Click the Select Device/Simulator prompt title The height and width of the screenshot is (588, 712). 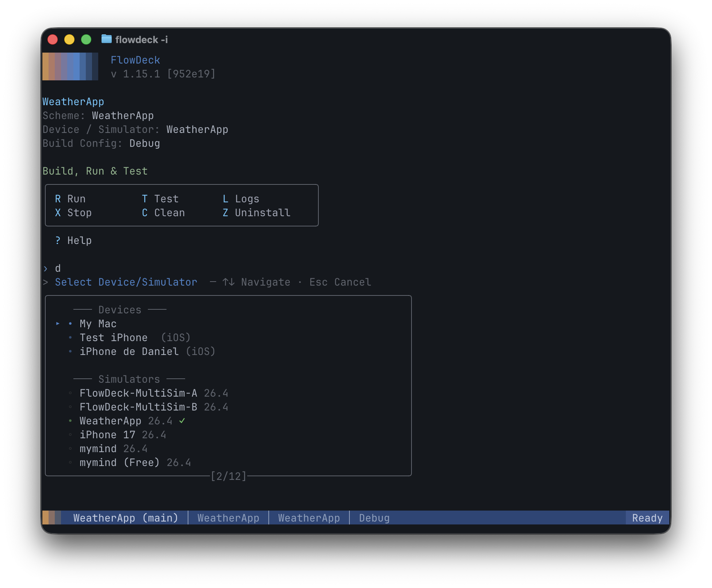(126, 282)
